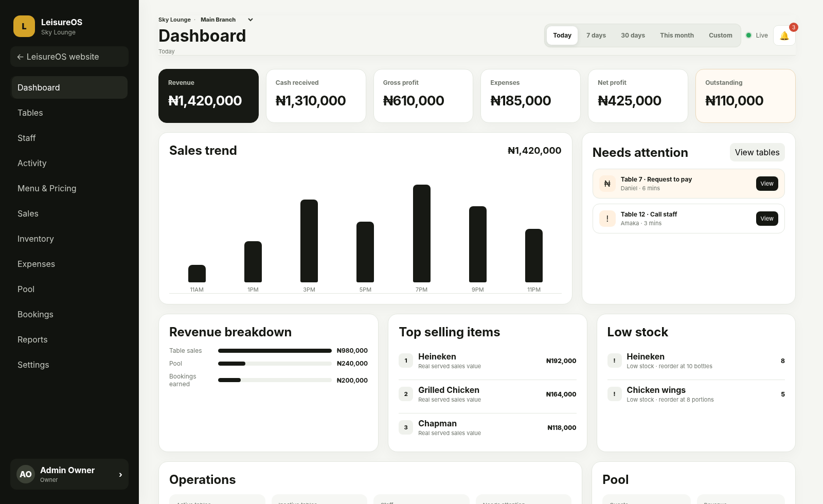The image size is (823, 504).
Task: Select the Today range tab
Action: pos(562,35)
